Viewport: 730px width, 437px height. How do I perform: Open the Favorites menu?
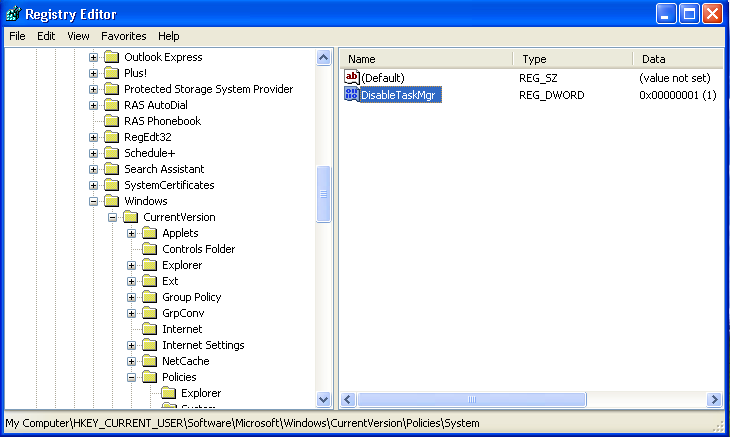point(123,36)
